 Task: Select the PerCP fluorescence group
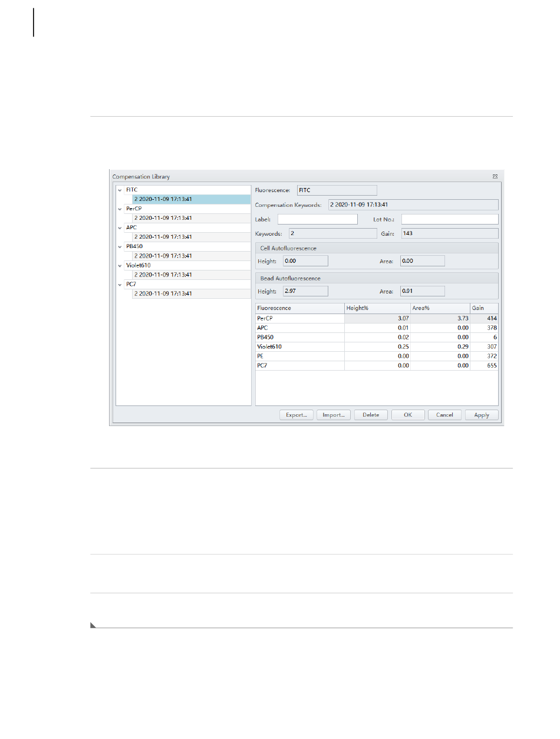click(x=188, y=209)
